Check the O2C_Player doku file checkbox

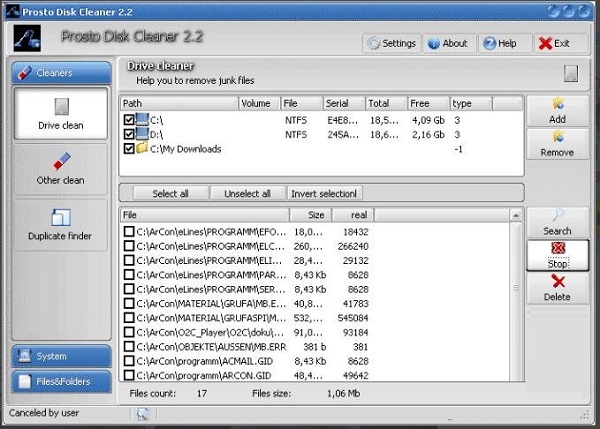pos(129,332)
